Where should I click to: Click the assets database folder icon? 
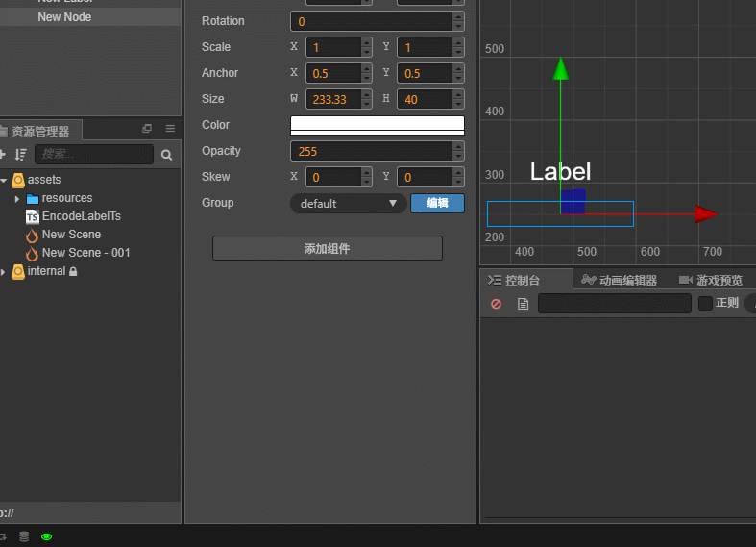(18, 180)
